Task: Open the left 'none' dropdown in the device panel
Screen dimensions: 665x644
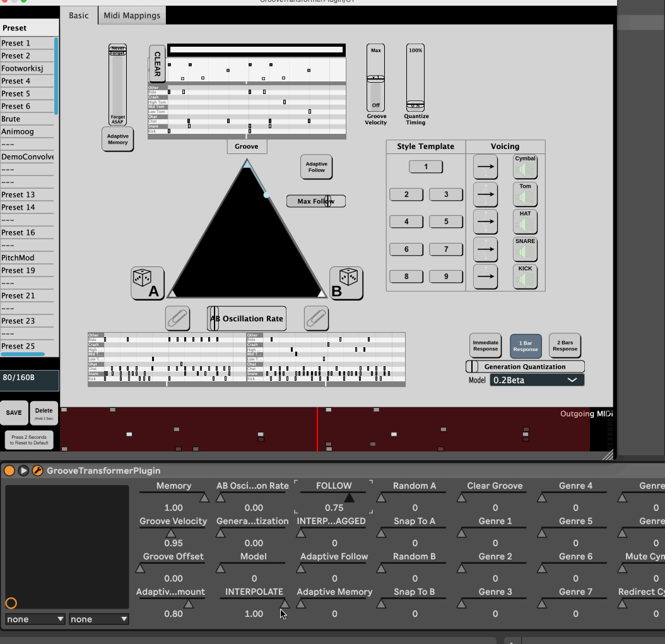Action: [x=35, y=619]
